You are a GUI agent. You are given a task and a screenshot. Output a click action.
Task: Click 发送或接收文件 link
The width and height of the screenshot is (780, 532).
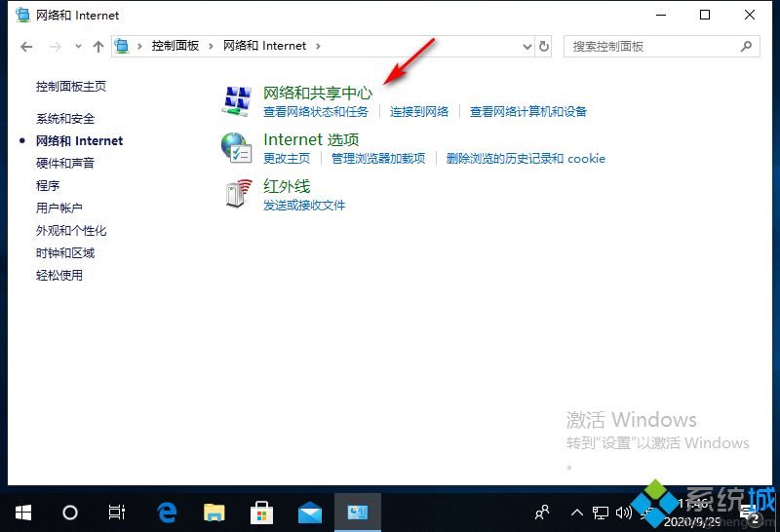pyautogui.click(x=304, y=206)
